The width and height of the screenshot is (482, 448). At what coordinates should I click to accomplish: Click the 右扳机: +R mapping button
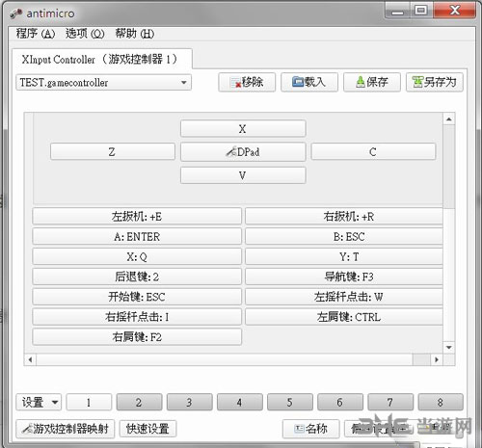[344, 217]
